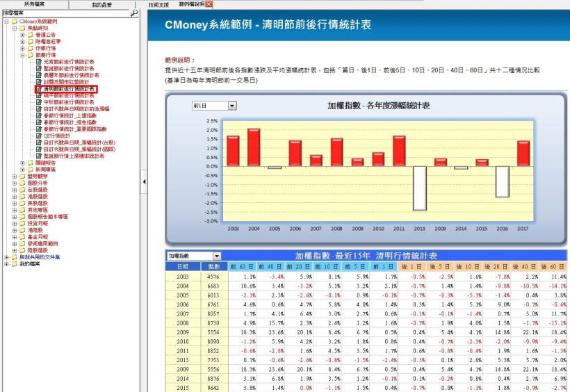Expand the 關鍵報告 folder
Screen dimensions: 570x392
[22, 163]
